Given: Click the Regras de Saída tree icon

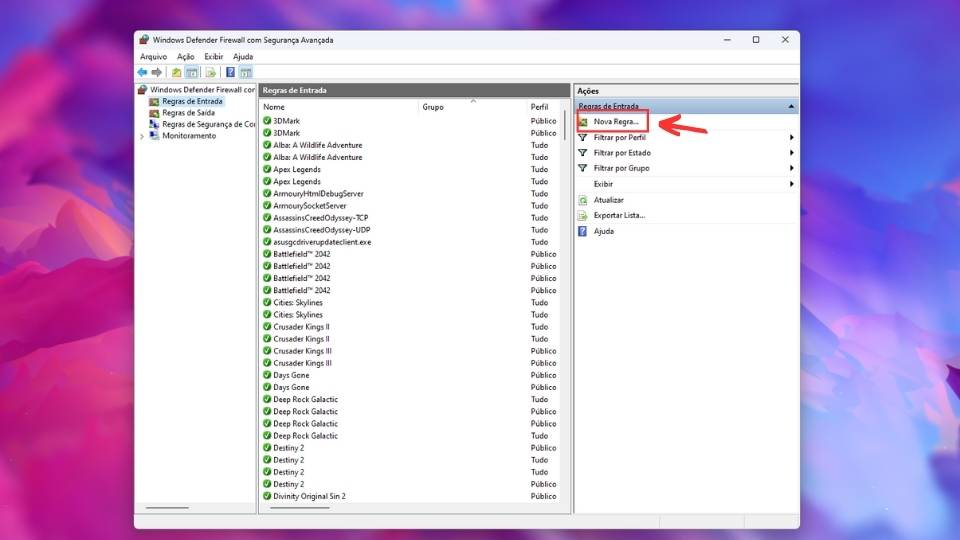Looking at the screenshot, I should (x=154, y=113).
